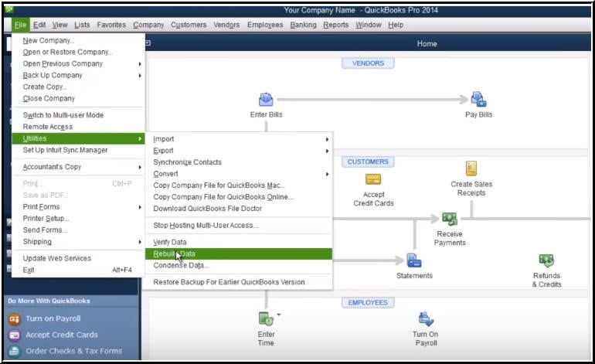Click the EMPLOYEES section button
This screenshot has width=595, height=364.
(x=368, y=303)
